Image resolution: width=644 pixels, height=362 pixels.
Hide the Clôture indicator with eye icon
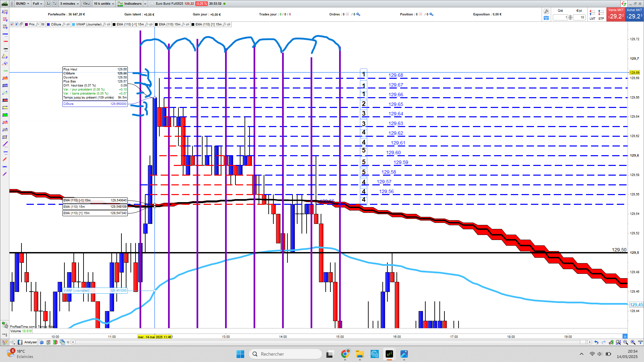tap(68, 24)
